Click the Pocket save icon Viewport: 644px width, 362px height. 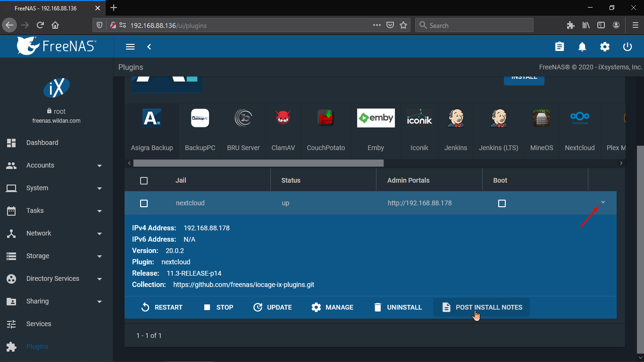390,25
